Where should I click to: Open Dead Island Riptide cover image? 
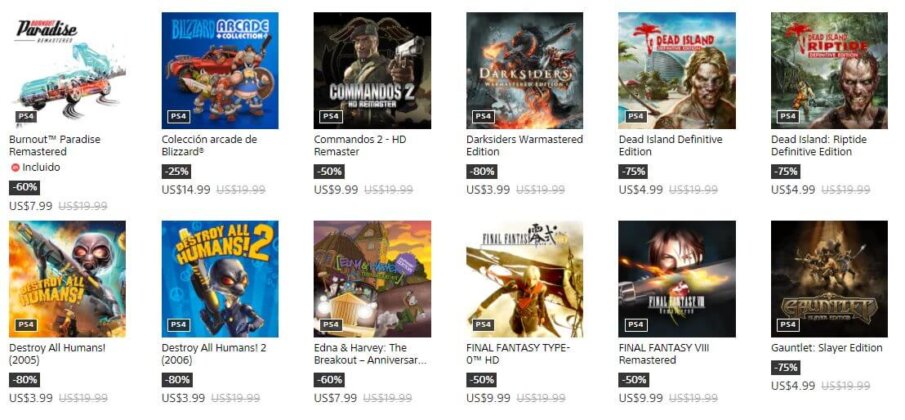[828, 70]
